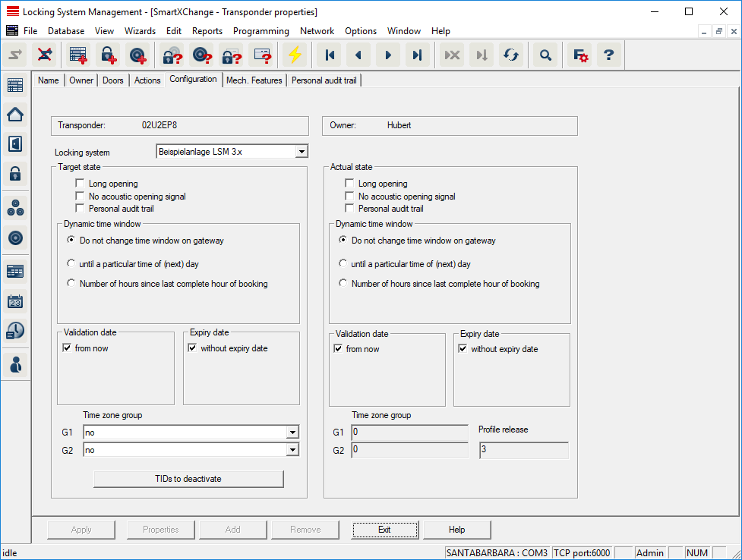
Task: Click the lightning bolt programming icon
Action: coord(294,55)
